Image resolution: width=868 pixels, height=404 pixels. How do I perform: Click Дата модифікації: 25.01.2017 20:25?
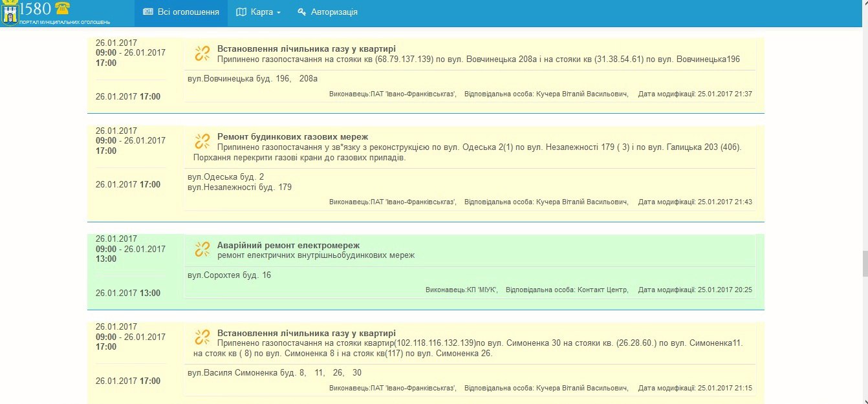click(695, 290)
